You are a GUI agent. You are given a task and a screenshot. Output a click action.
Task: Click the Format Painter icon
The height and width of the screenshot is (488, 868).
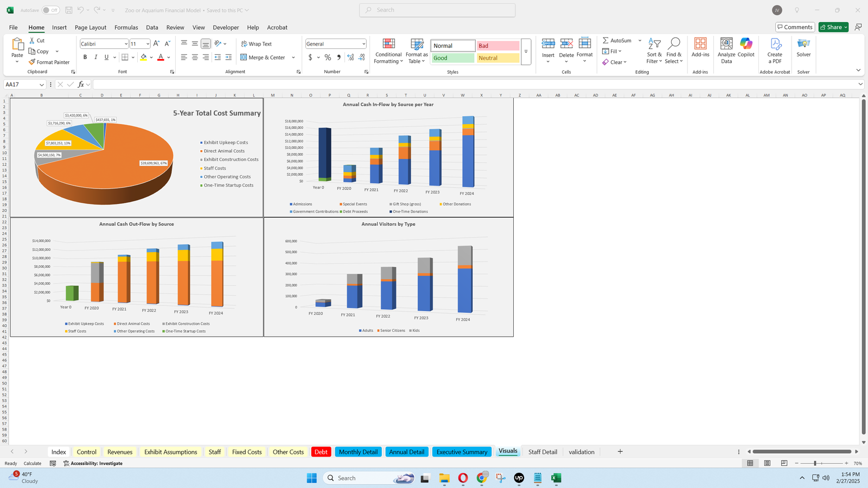click(x=33, y=62)
